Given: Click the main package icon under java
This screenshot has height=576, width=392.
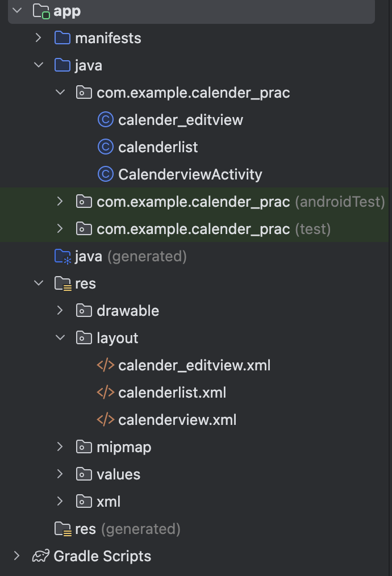Looking at the screenshot, I should point(84,92).
